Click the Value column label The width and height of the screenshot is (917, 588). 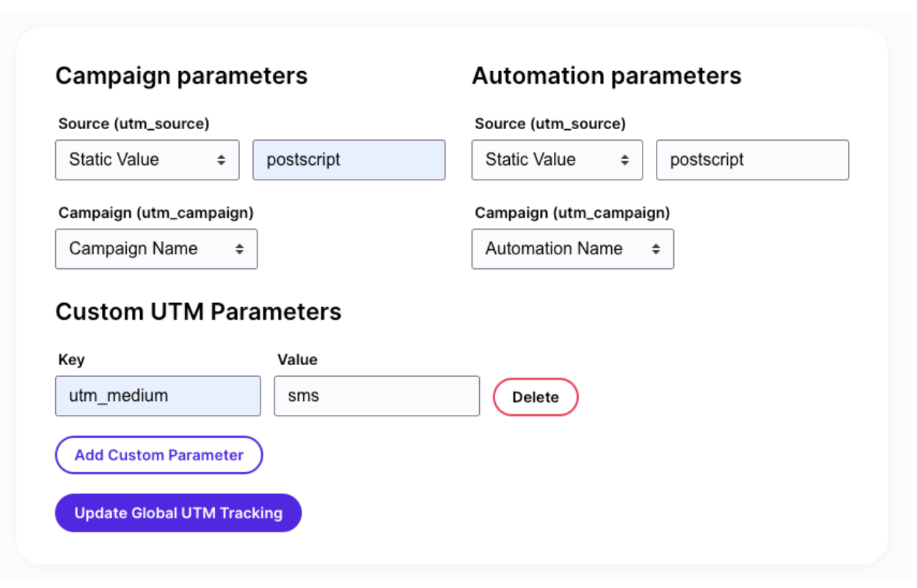(297, 360)
